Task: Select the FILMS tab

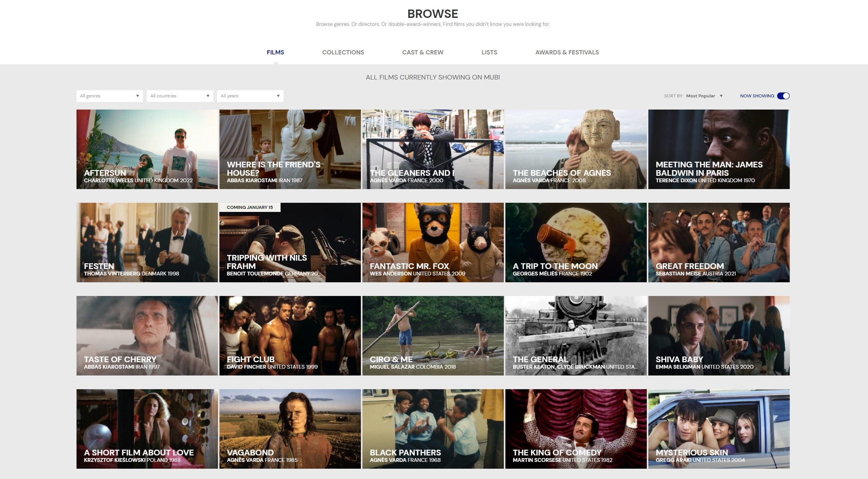Action: pos(275,52)
